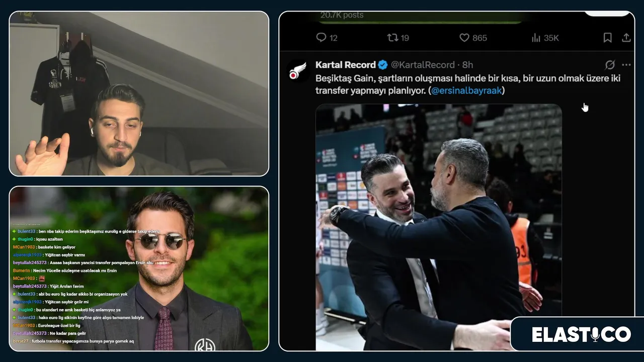Click the Kartal Record profile avatar
The height and width of the screenshot is (362, 644).
[x=297, y=71]
